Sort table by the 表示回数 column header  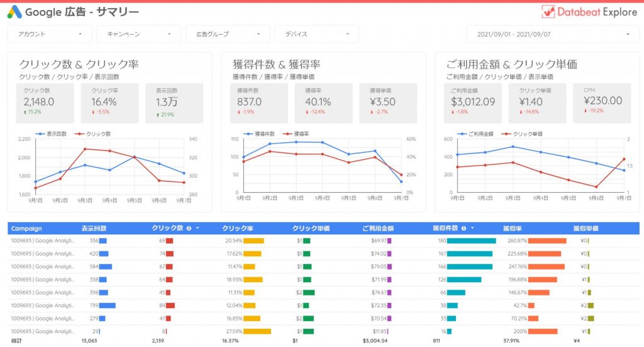(x=94, y=229)
